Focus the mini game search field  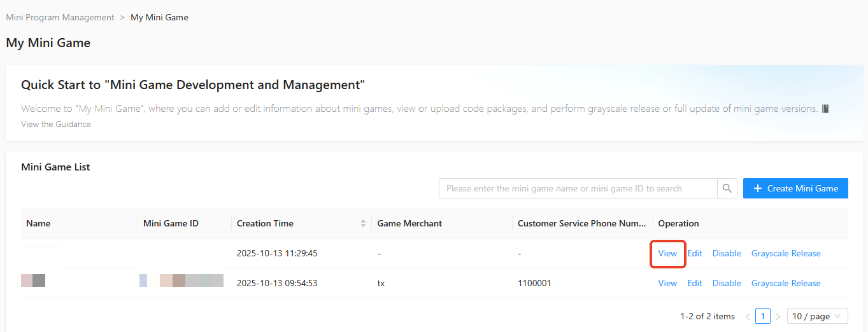[x=578, y=188]
